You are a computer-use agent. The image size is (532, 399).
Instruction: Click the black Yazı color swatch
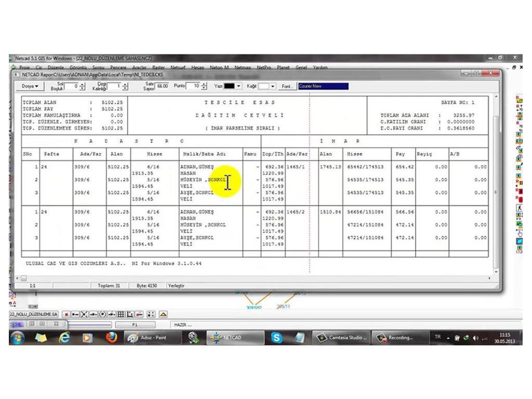coord(229,86)
